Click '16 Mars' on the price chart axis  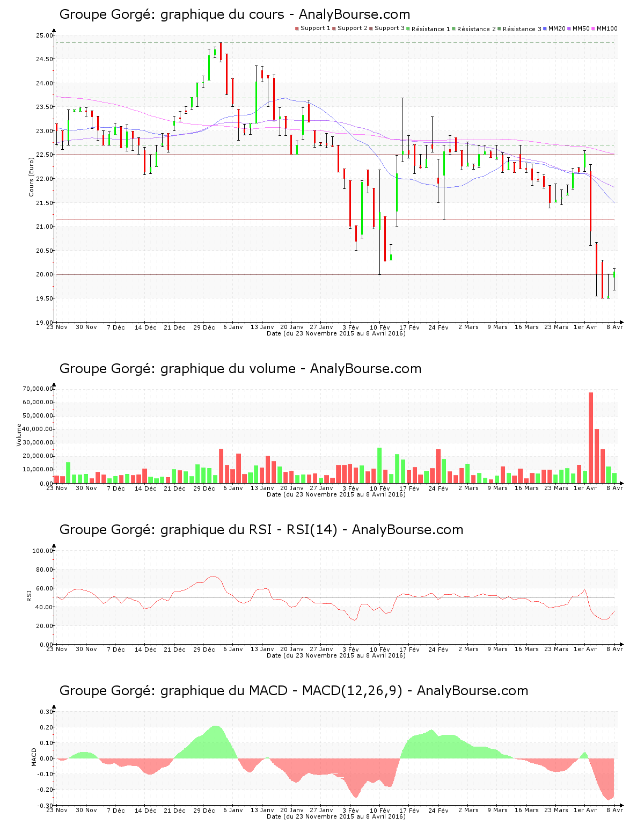point(526,327)
